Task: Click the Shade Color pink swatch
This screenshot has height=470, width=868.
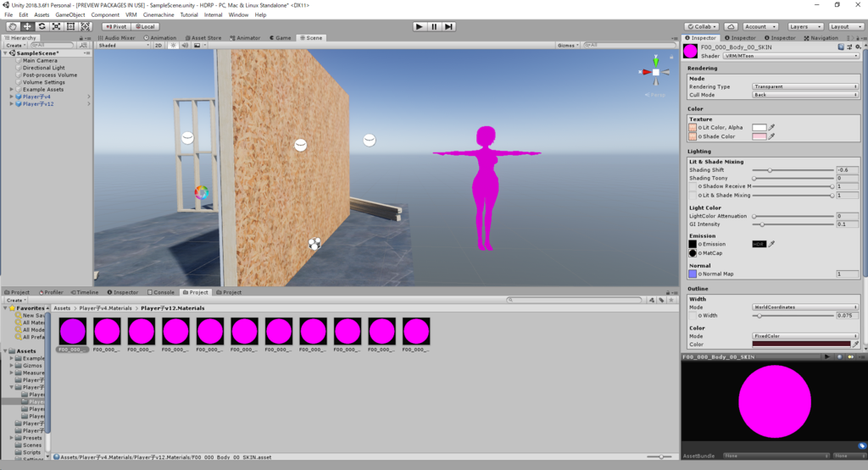Action: (x=759, y=136)
